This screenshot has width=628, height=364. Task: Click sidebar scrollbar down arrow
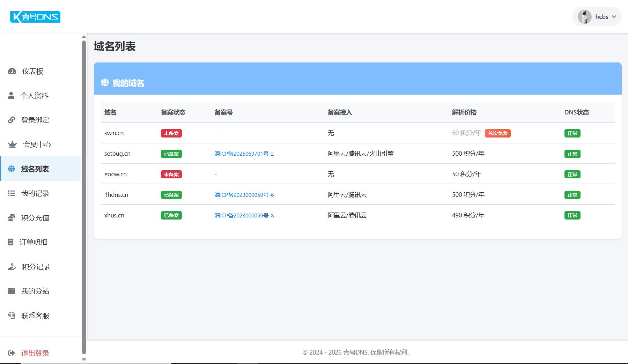pos(84,359)
